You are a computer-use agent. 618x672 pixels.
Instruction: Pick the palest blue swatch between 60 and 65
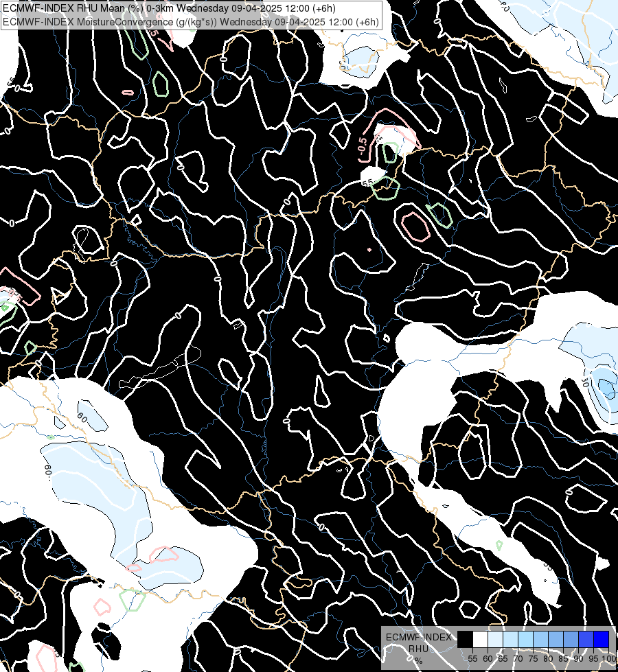495,640
